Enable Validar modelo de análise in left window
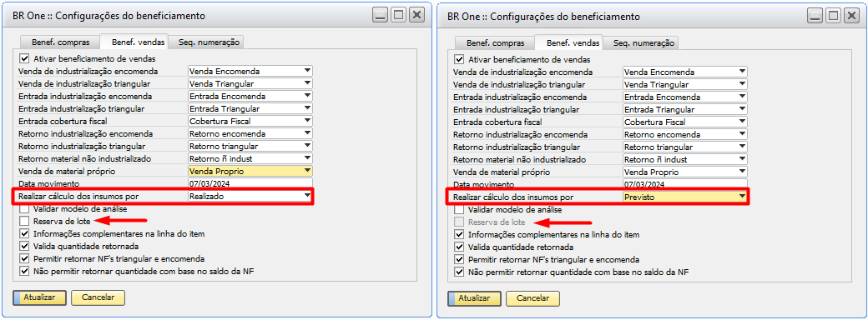Image resolution: width=868 pixels, height=320 pixels. tap(24, 209)
